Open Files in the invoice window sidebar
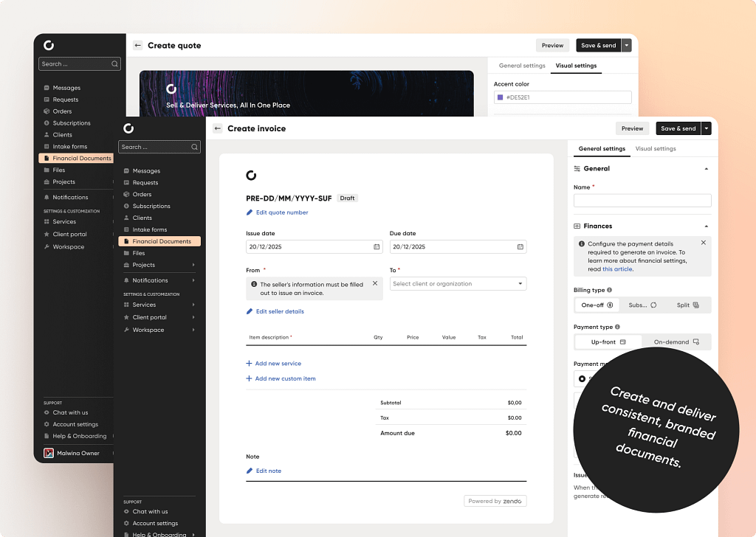The image size is (756, 537). [x=138, y=253]
